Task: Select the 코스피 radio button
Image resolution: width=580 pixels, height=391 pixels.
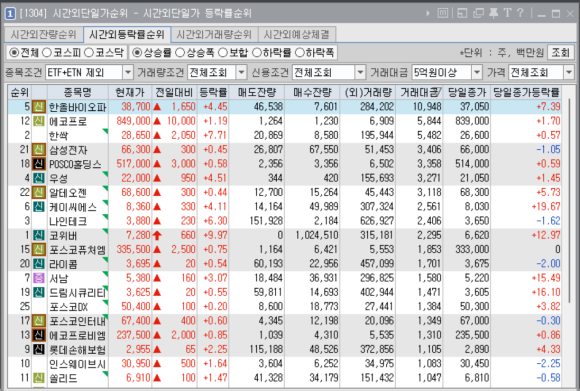Action: [x=47, y=53]
